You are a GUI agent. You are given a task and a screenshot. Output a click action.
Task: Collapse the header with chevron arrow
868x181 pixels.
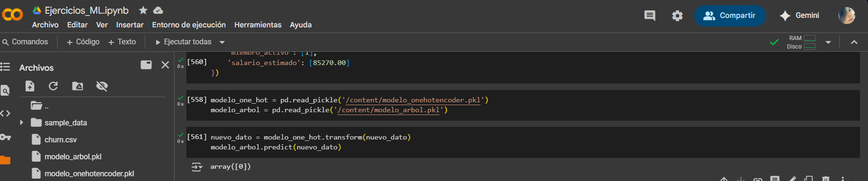click(854, 42)
